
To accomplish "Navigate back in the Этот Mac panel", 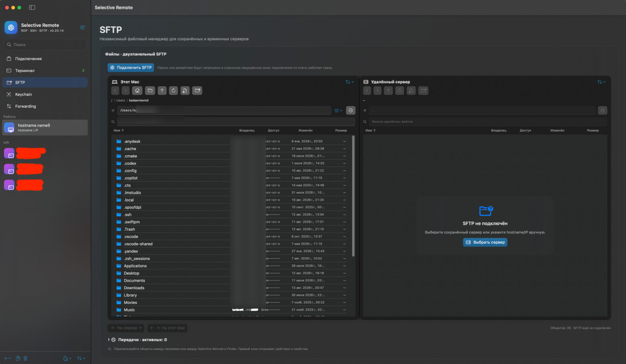I will 115,91.
